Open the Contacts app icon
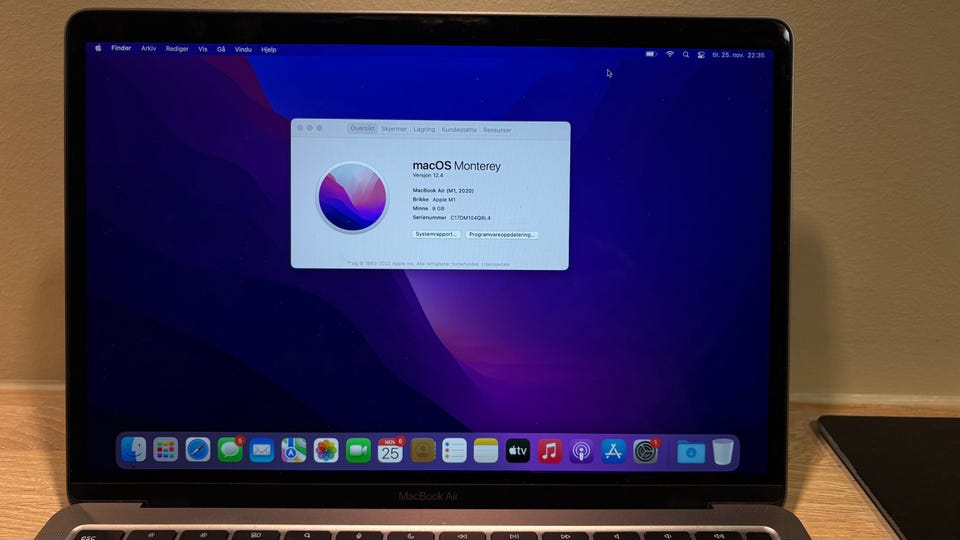Image resolution: width=960 pixels, height=540 pixels. point(422,451)
